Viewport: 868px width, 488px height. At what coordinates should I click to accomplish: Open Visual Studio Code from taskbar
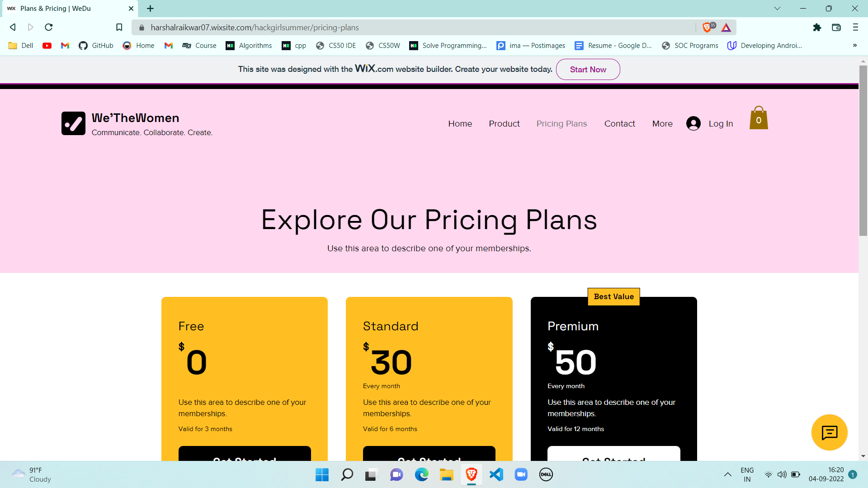click(x=496, y=474)
